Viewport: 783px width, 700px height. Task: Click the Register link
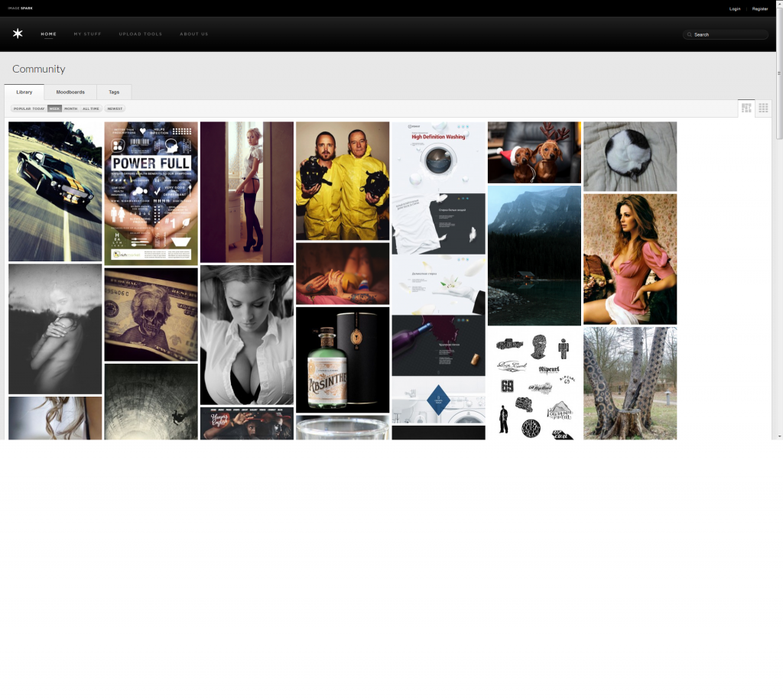[760, 8]
